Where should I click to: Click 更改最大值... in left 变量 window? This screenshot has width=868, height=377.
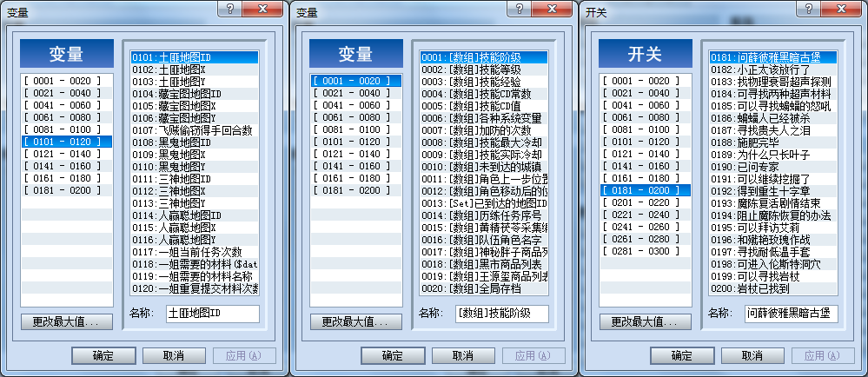point(67,321)
